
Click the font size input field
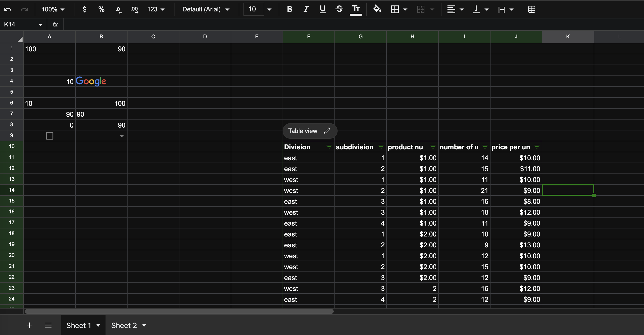[x=253, y=9]
